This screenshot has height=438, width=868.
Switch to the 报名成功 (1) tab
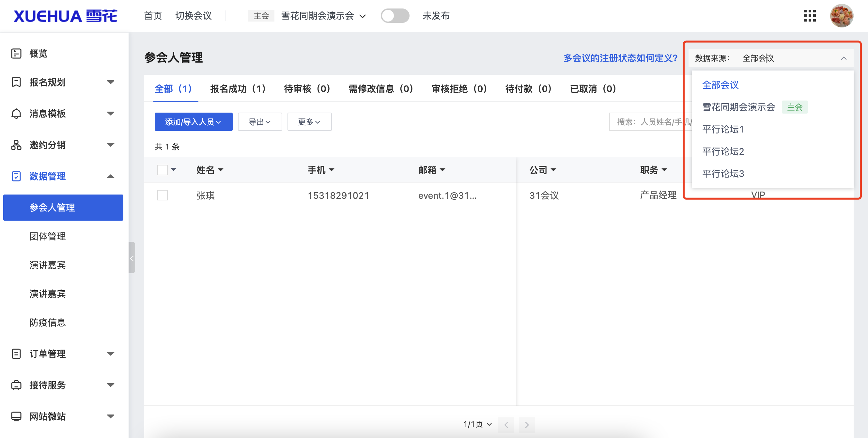[x=238, y=88]
